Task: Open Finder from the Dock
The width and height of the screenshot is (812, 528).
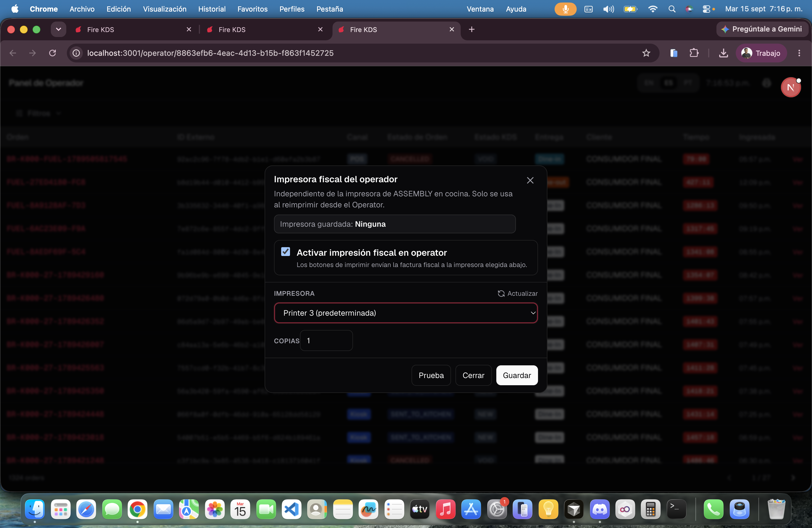Action: pos(35,509)
